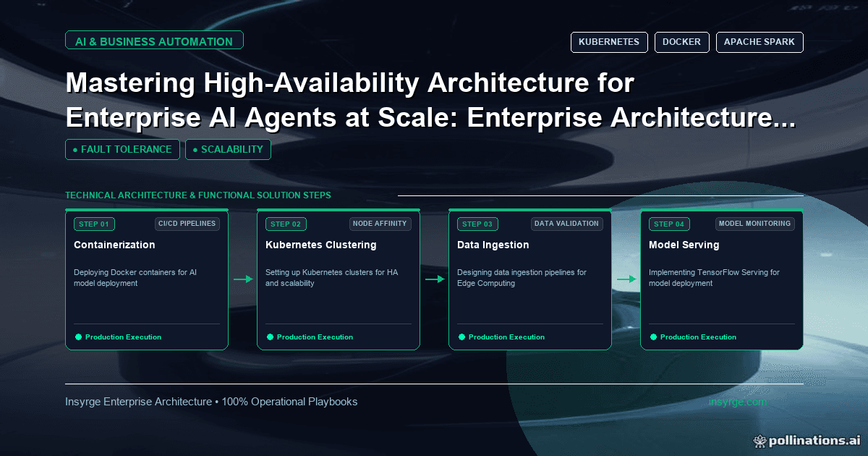
Task: Click the STEP 03 badge
Action: [477, 224]
